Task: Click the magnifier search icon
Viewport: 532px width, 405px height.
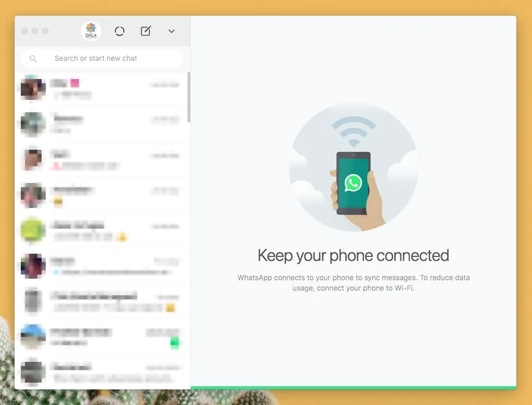Action: point(33,58)
